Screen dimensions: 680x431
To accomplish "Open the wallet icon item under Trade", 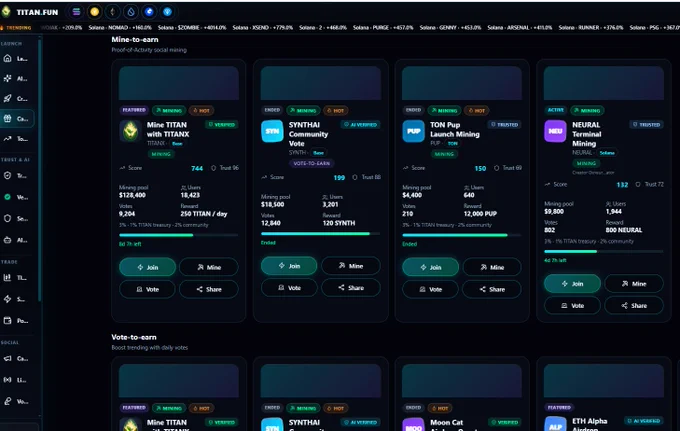I will point(16,321).
